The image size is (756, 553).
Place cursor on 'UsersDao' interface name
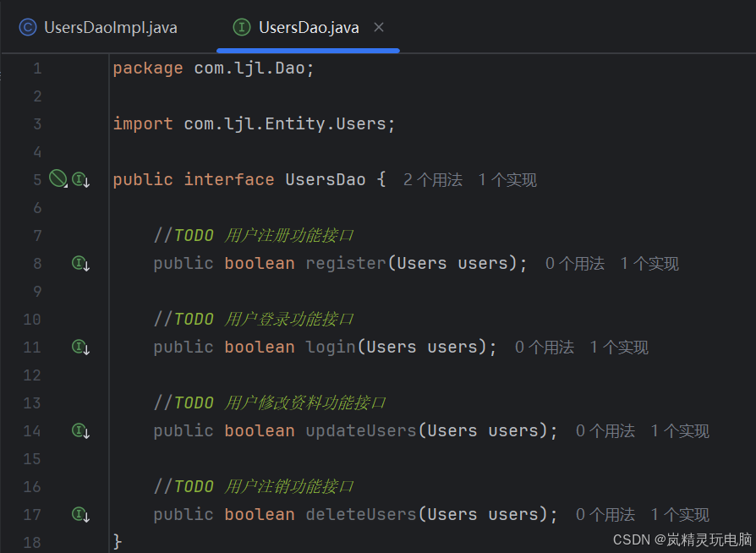click(x=326, y=179)
